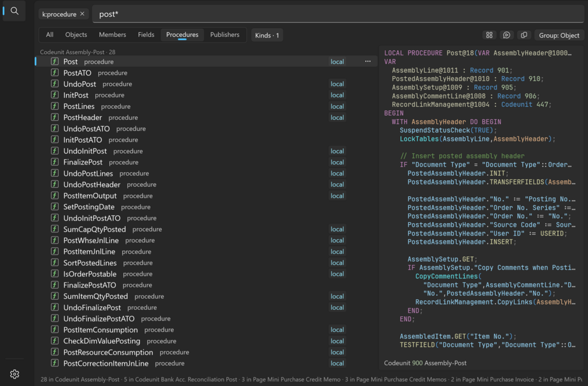Viewport: 588px width, 386px height.
Task: Open the settings gear icon
Action: point(15,374)
